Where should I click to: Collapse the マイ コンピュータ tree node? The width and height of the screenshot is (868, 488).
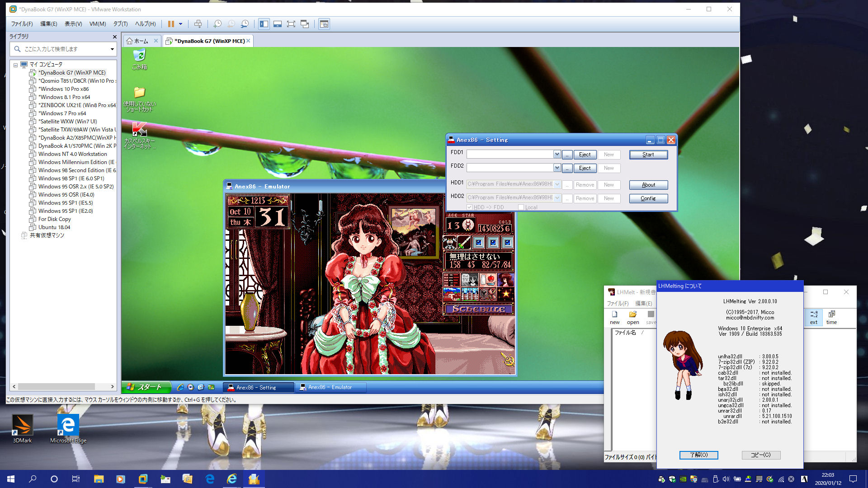15,65
